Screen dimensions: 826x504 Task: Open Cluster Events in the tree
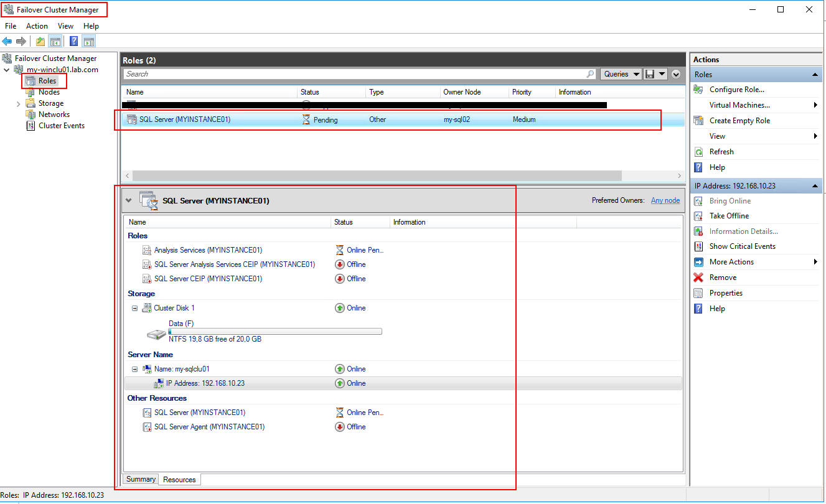coord(61,126)
